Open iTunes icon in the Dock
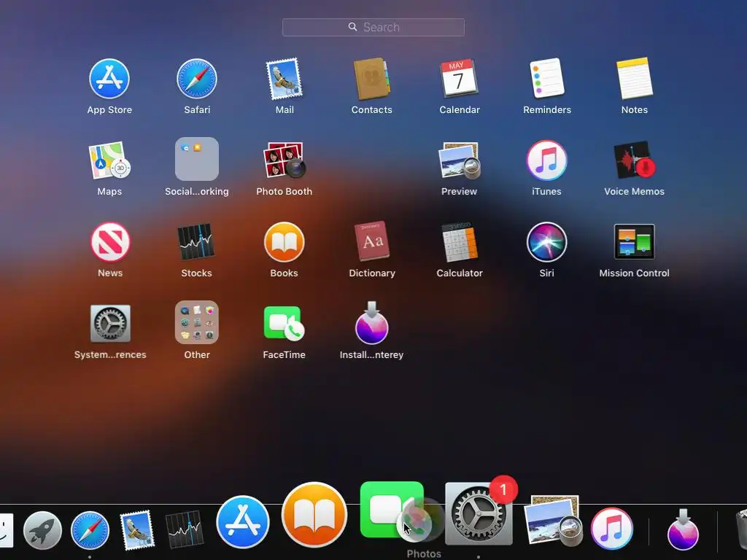 pyautogui.click(x=612, y=529)
